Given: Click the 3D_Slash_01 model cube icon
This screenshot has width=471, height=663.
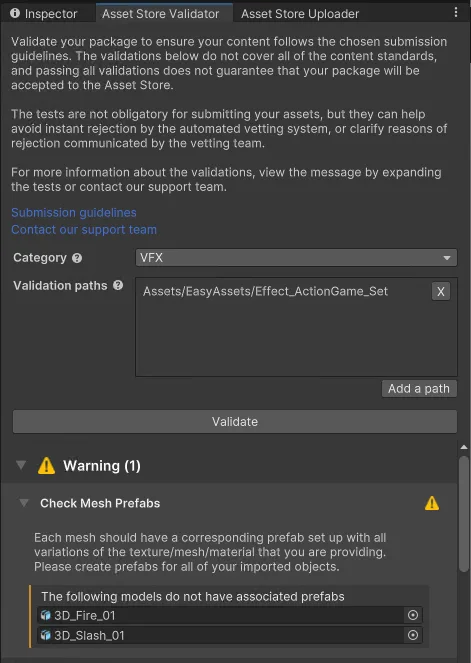Looking at the screenshot, I should point(46,635).
